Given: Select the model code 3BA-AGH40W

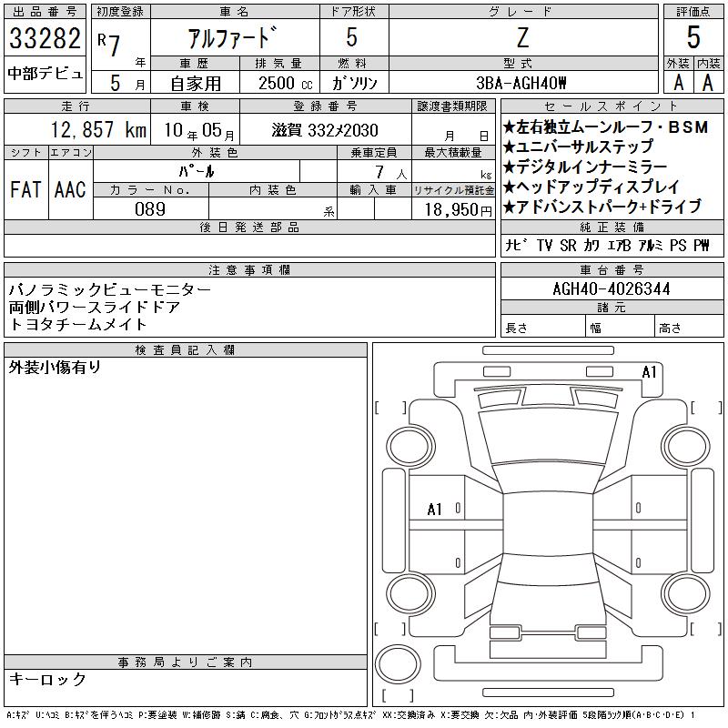Looking at the screenshot, I should (521, 83).
